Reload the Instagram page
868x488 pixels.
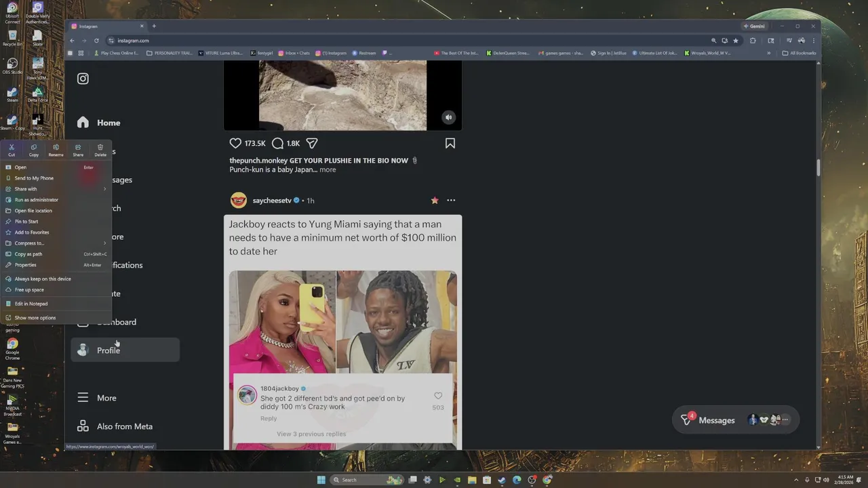pyautogui.click(x=96, y=41)
